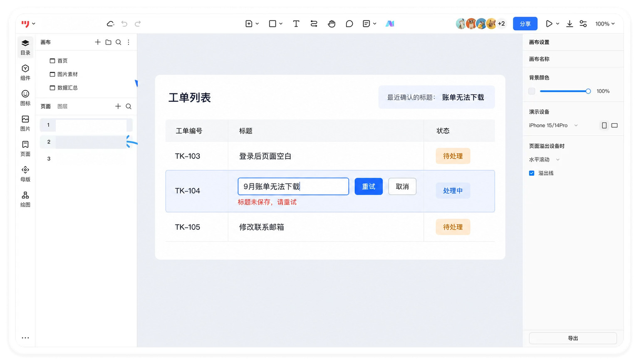Expand the rectangle shape tool dropdown arrow
This screenshot has height=364, width=639.
281,24
